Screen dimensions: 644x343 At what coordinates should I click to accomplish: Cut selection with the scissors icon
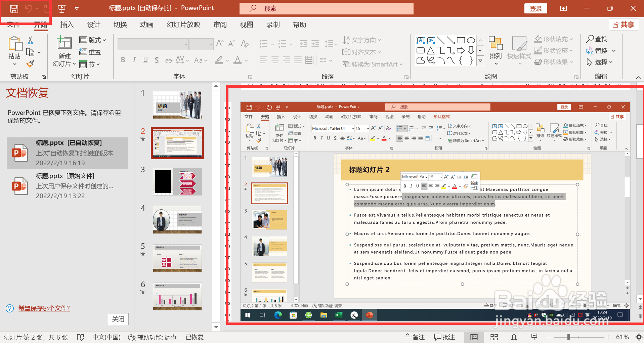coord(30,40)
